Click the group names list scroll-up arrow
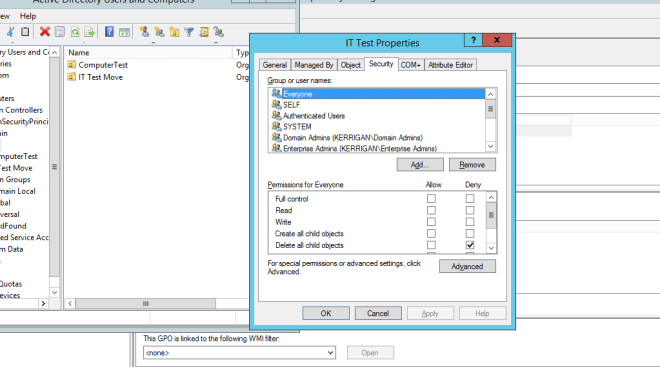 pos(490,94)
